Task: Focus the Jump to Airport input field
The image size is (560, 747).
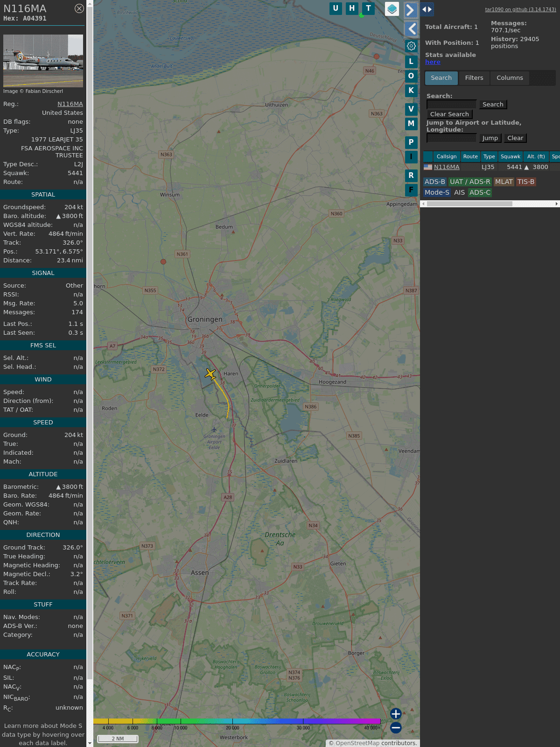Action: 451,138
